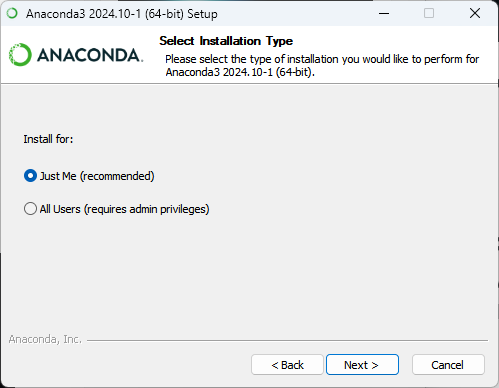Abort installation with the Cancel button
Viewport: 499px width, 388px height.
448,365
